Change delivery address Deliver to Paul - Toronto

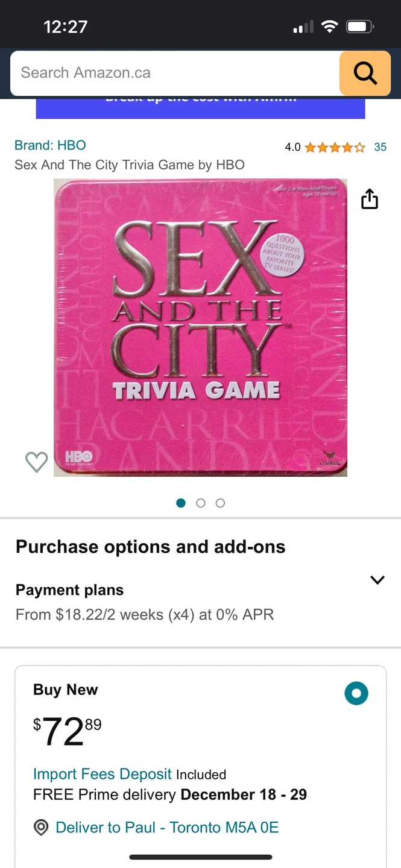point(167,828)
